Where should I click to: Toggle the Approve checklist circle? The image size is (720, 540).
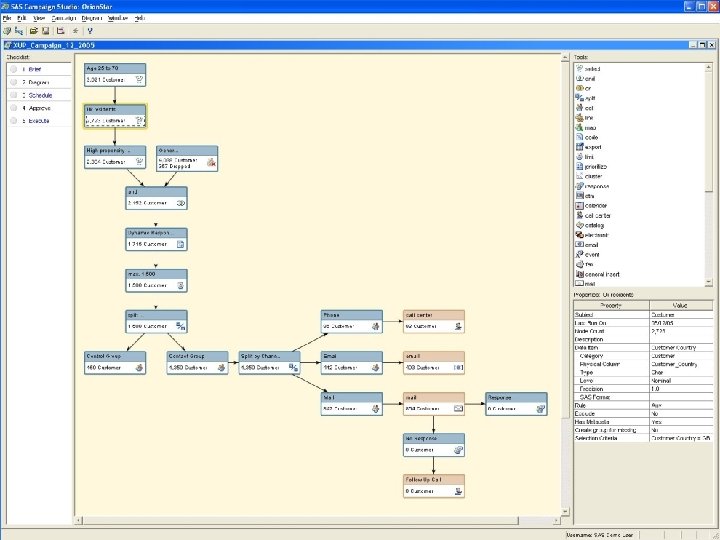(14, 108)
